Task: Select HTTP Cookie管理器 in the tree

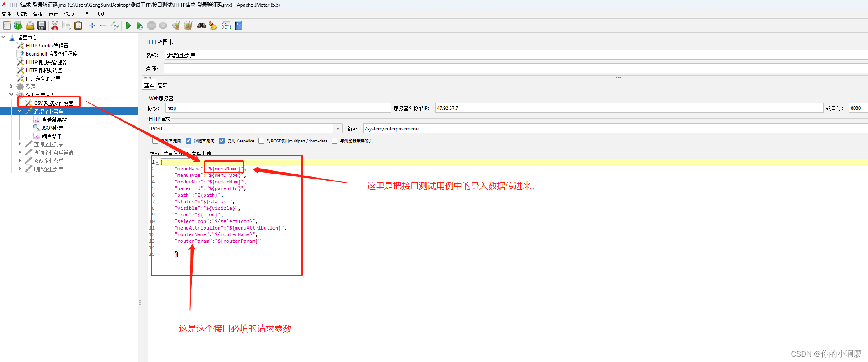Action: click(x=47, y=46)
